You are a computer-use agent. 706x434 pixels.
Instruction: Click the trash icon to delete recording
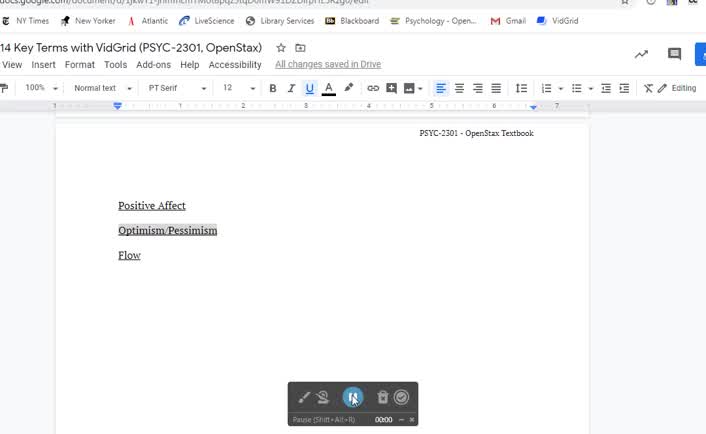(382, 398)
